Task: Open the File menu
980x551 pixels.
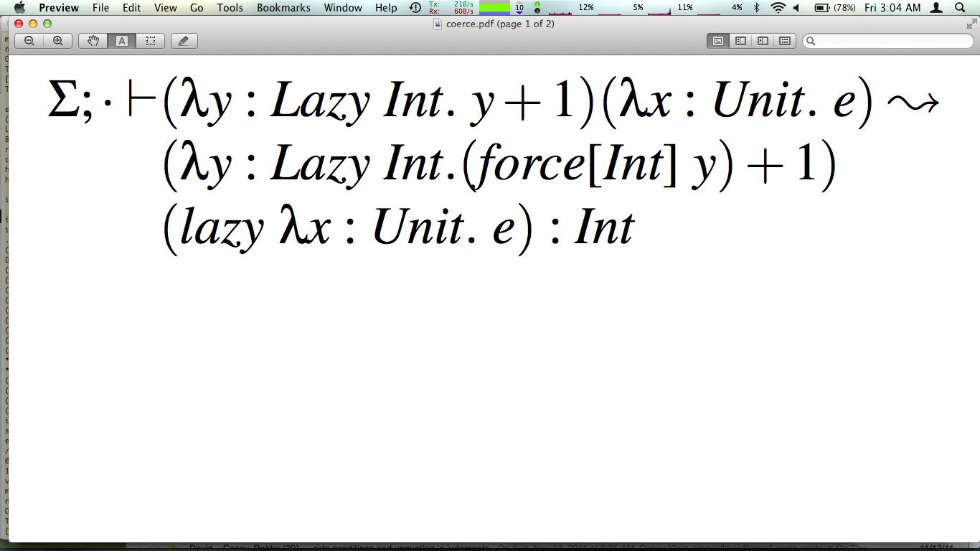Action: (x=100, y=8)
